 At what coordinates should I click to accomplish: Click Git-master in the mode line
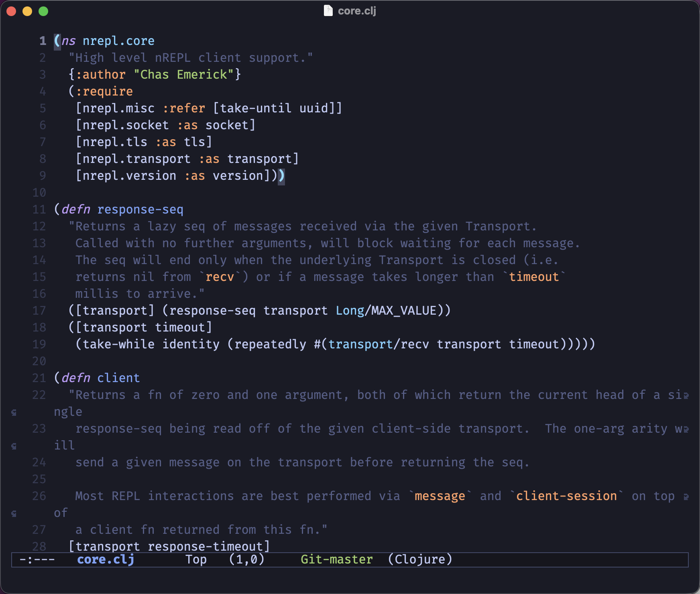[x=337, y=559]
